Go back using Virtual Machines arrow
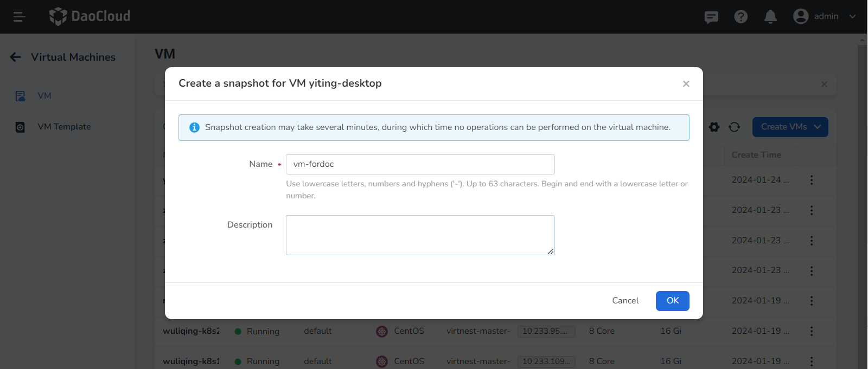This screenshot has width=868, height=369. pos(16,57)
